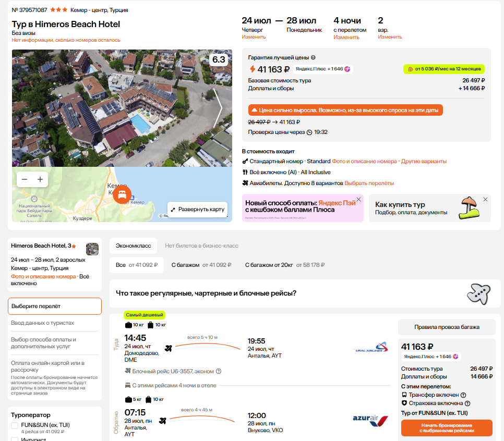Select 'С багажом от 41 092 ₽' filter
504x441 pixels.
coord(201,265)
